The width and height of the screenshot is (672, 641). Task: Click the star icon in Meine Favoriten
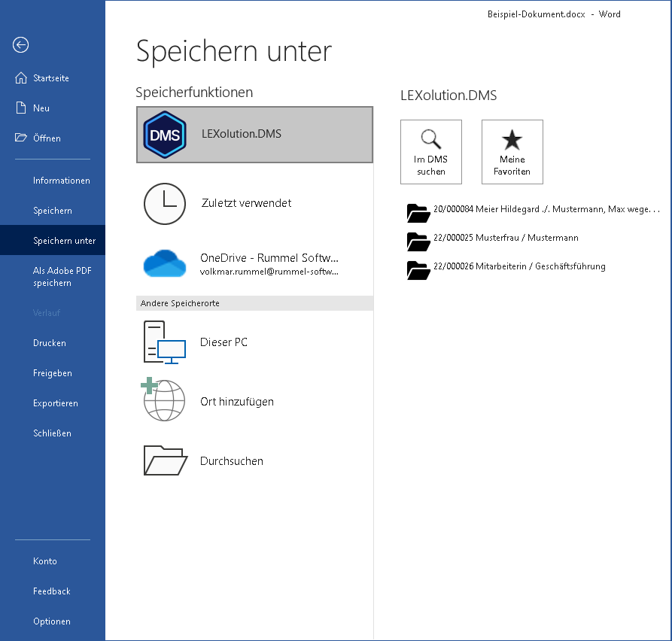[512, 140]
